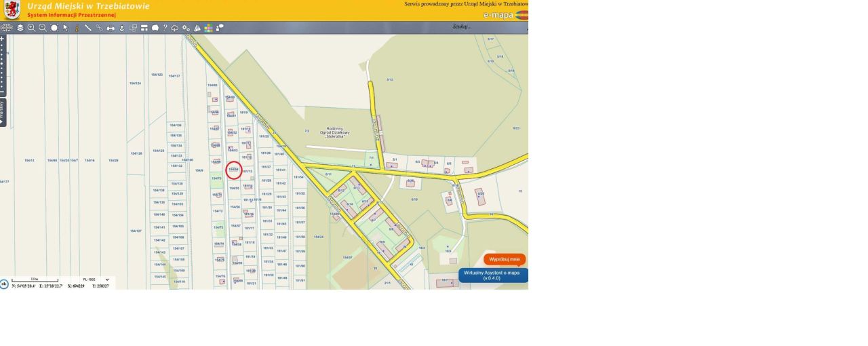Click the Y: 258327 coordinate value

click(100, 286)
